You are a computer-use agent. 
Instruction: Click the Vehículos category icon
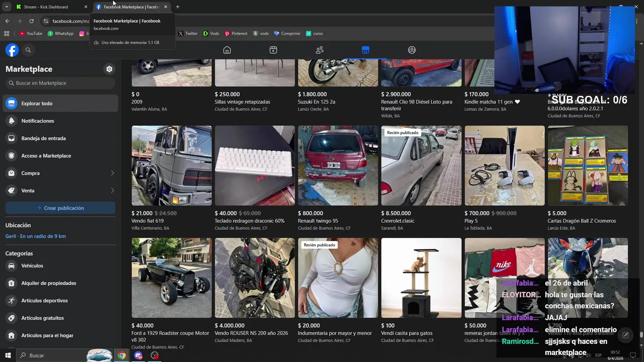(x=12, y=265)
